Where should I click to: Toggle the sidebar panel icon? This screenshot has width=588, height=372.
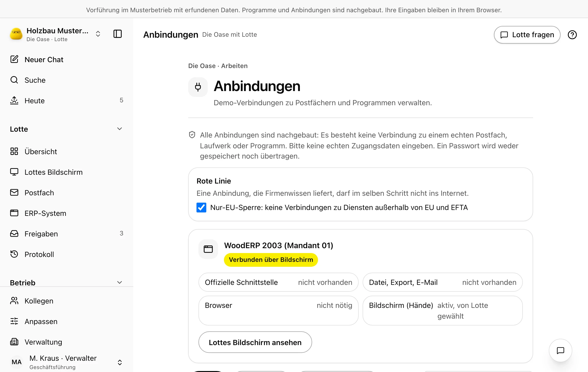(x=118, y=34)
